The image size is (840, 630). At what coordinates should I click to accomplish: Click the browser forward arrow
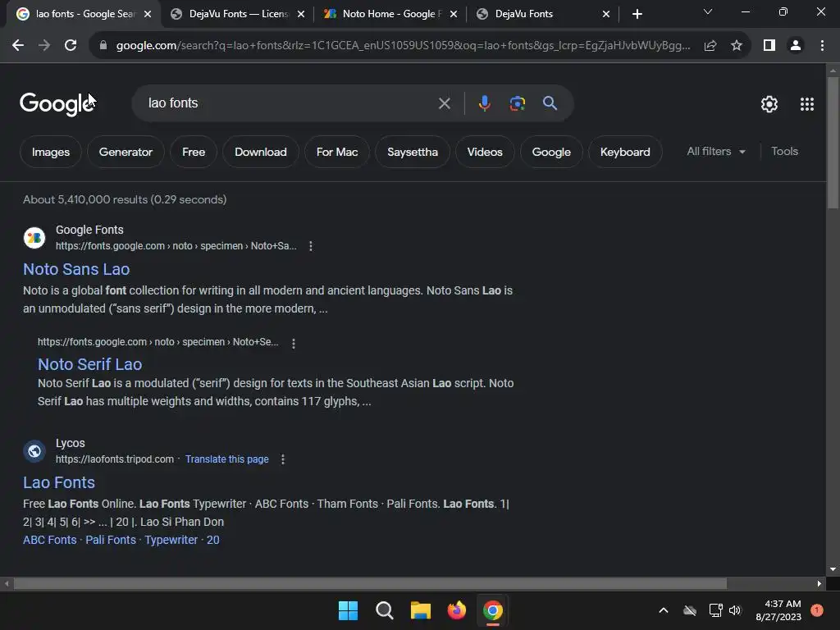pyautogui.click(x=44, y=46)
